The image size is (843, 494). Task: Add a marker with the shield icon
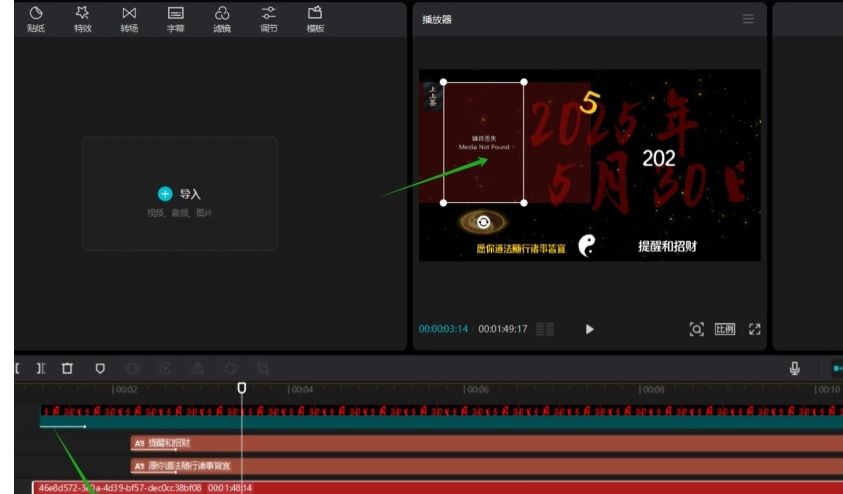point(100,368)
